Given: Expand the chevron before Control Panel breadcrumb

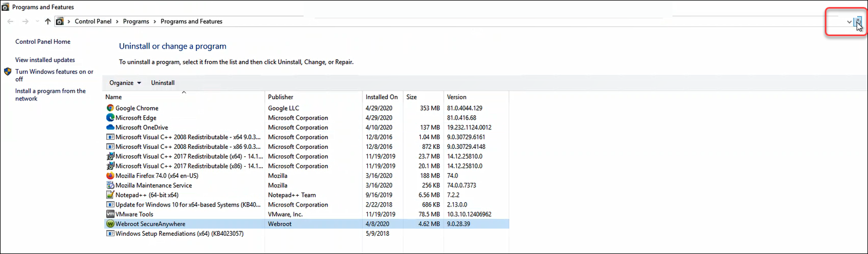Looking at the screenshot, I should 69,22.
